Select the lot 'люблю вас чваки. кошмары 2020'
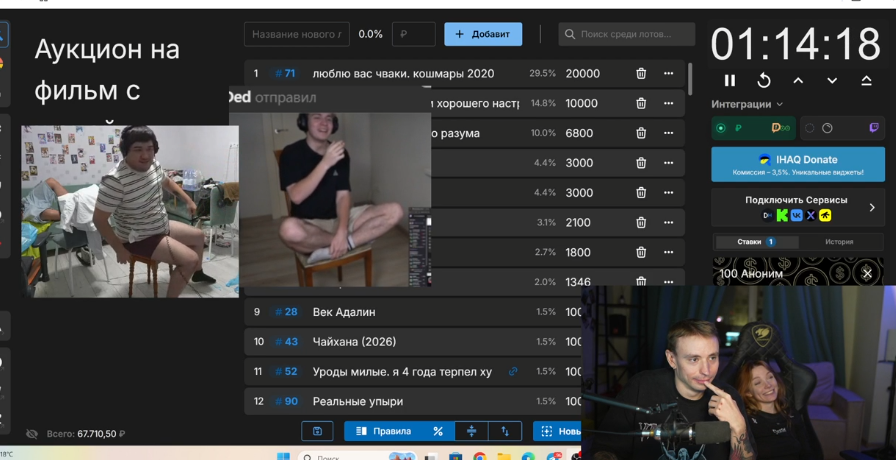This screenshot has height=460, width=896. 403,74
